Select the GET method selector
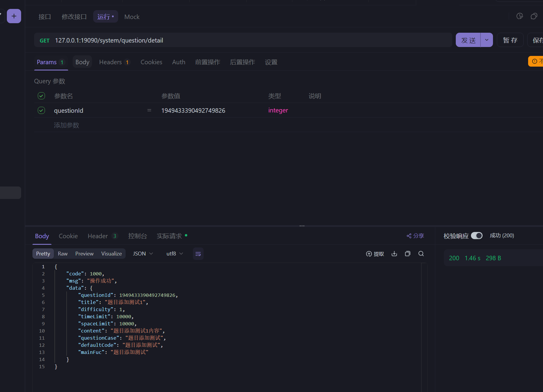 [45, 40]
